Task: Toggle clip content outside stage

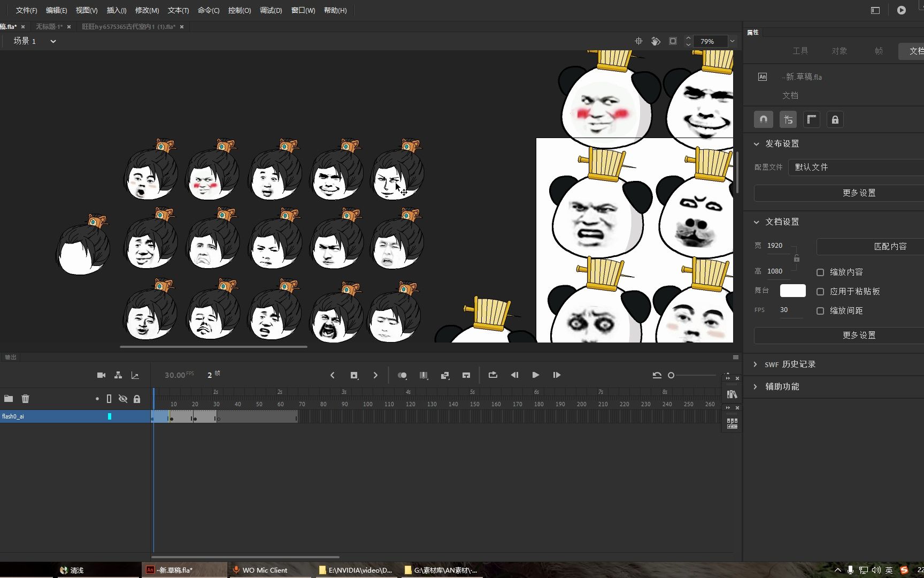Action: [673, 41]
